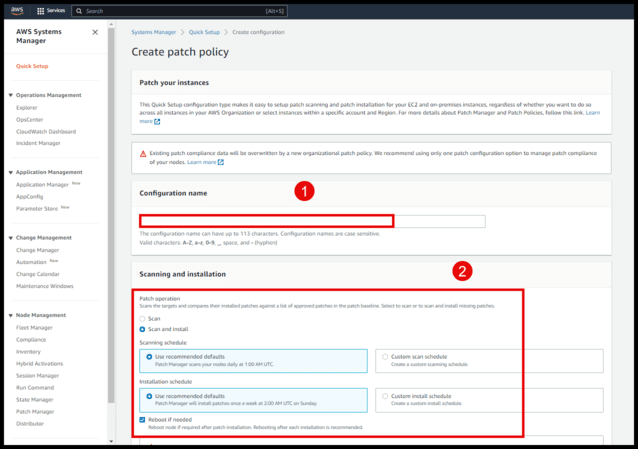Open Distributor in sidebar
The height and width of the screenshot is (449, 638).
30,423
